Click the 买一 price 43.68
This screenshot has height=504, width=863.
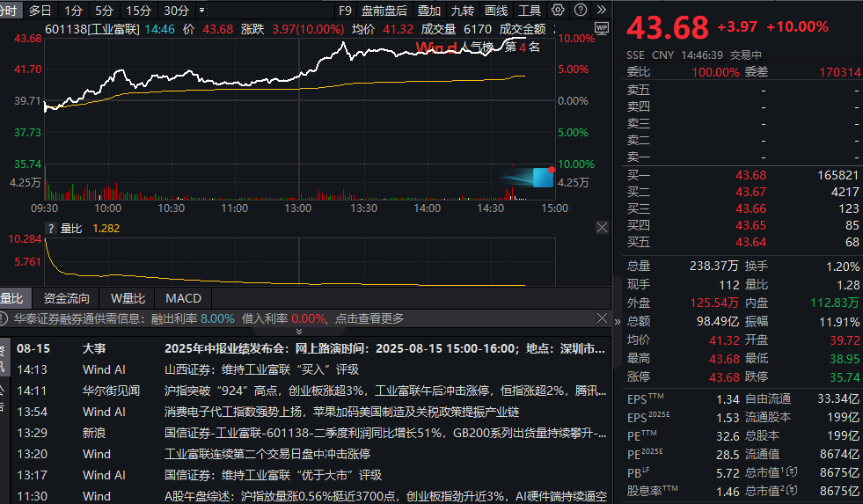pos(750,176)
